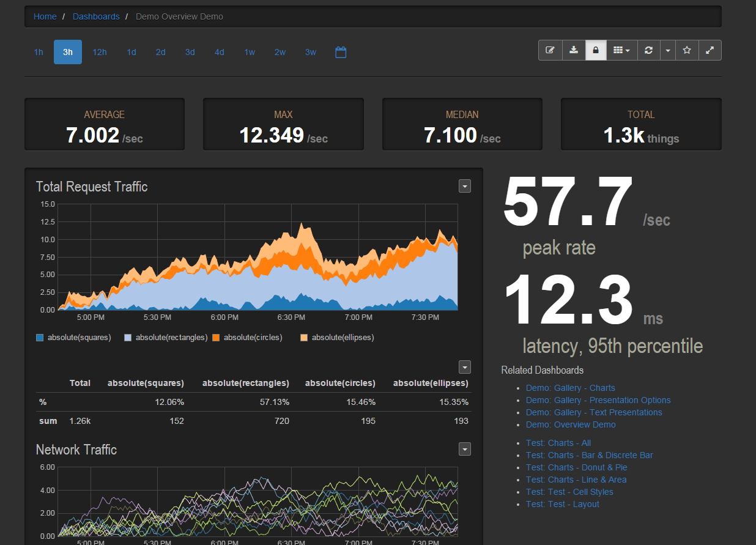Open Dashboards in the breadcrumb
Screen dimensions: 756x545
pos(96,17)
